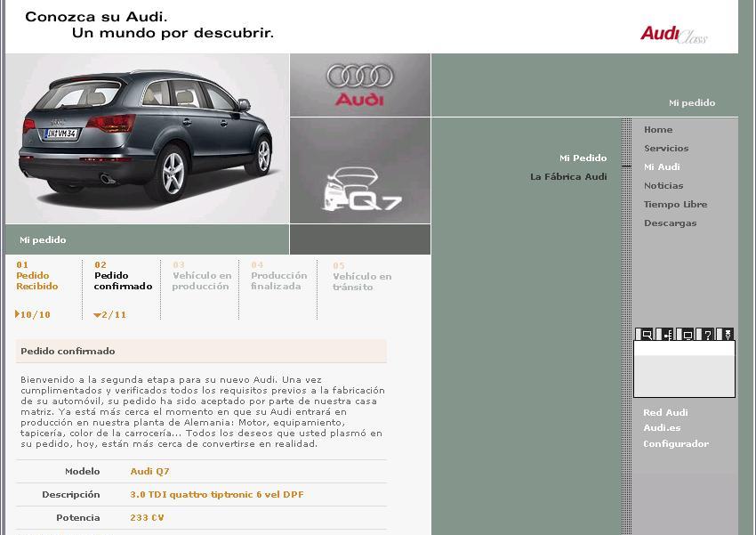Follow the Red Audi link
Image resolution: width=756 pixels, height=535 pixels.
pyautogui.click(x=665, y=413)
